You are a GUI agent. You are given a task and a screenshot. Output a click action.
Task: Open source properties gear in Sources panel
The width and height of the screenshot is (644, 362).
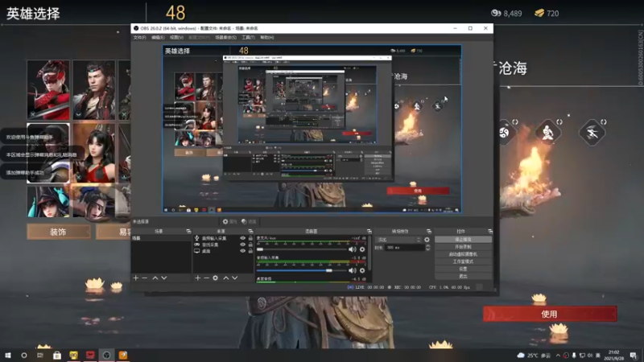(x=215, y=278)
